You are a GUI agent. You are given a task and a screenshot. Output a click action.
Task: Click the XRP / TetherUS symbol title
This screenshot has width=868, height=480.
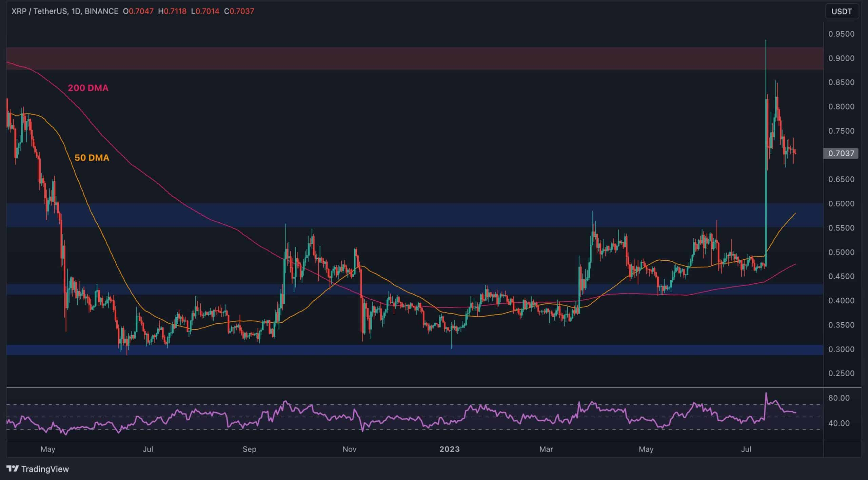[x=39, y=11]
